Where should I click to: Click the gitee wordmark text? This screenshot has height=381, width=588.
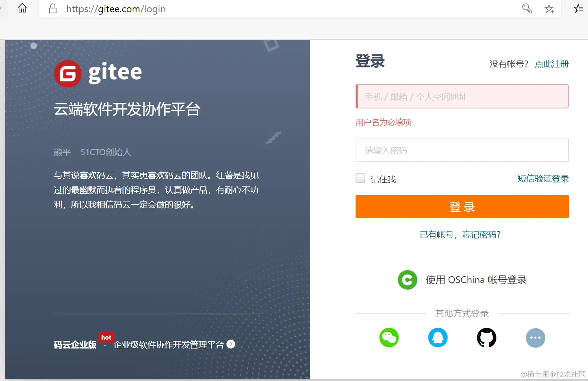click(x=115, y=73)
